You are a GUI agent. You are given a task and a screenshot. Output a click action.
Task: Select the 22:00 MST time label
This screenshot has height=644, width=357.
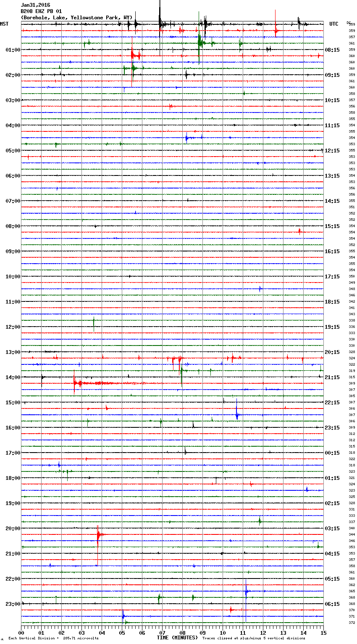coord(13,579)
